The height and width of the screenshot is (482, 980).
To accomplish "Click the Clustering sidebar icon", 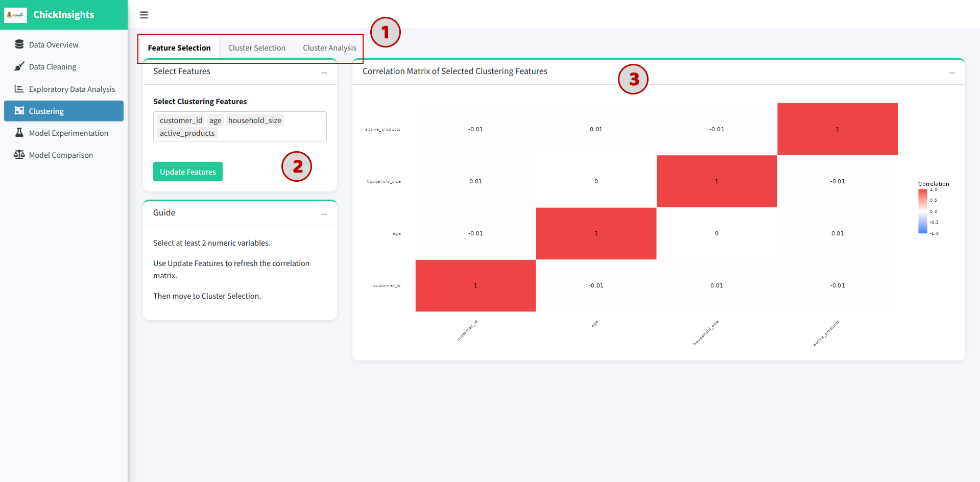I will pos(19,111).
